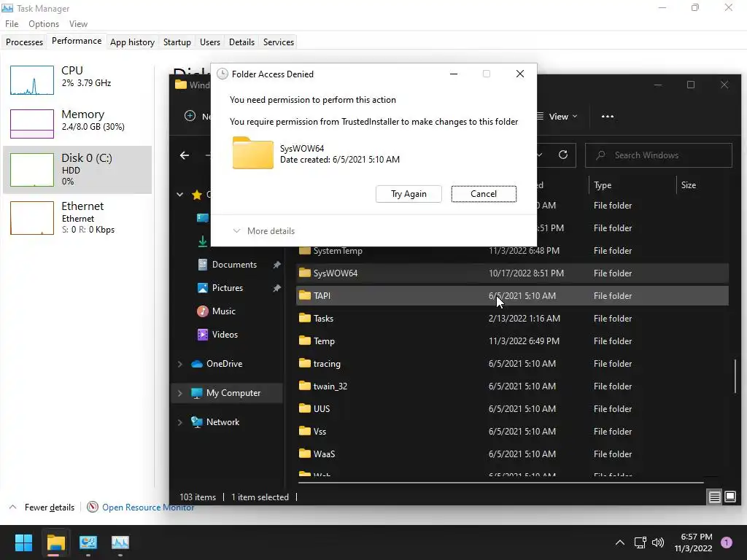
Task: Click the Open Resource Monitor link
Action: click(x=147, y=507)
